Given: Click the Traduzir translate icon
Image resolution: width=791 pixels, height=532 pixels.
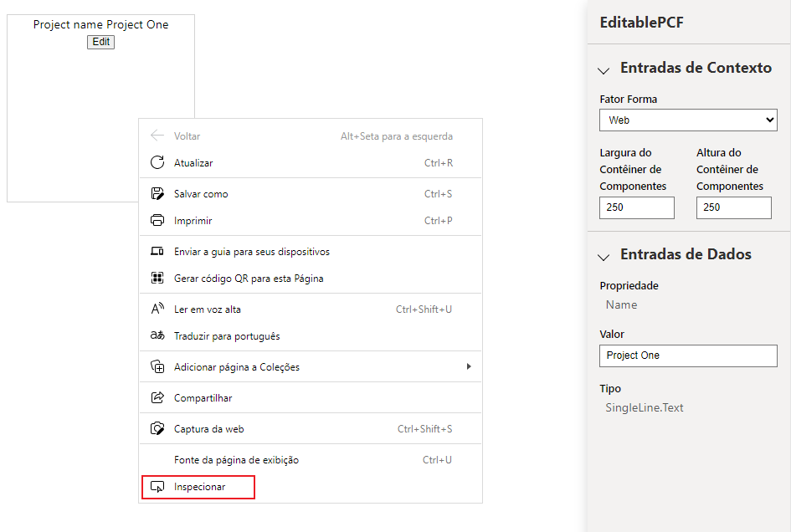Looking at the screenshot, I should 157,335.
